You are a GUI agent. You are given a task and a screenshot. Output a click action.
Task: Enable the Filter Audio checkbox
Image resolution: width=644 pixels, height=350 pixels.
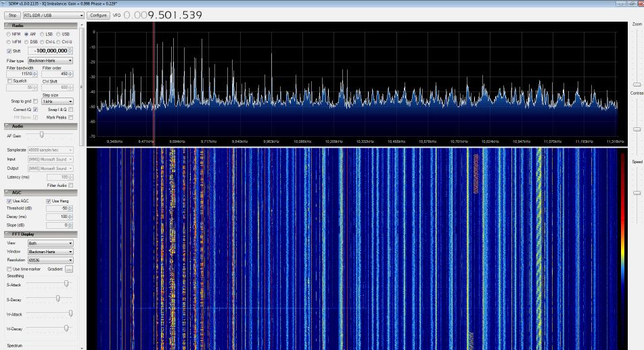tap(70, 185)
